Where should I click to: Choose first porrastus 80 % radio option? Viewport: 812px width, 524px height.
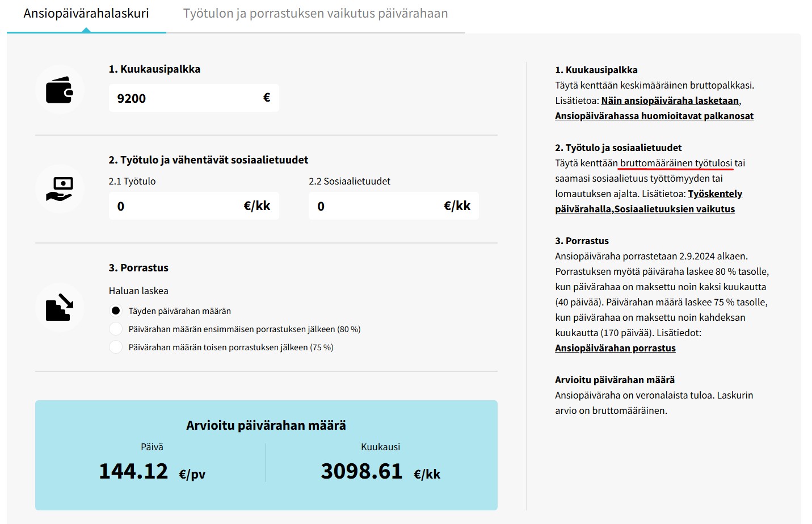116,329
